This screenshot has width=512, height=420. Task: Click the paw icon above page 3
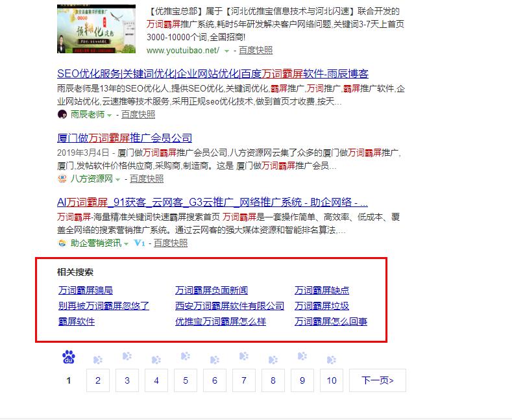127,356
